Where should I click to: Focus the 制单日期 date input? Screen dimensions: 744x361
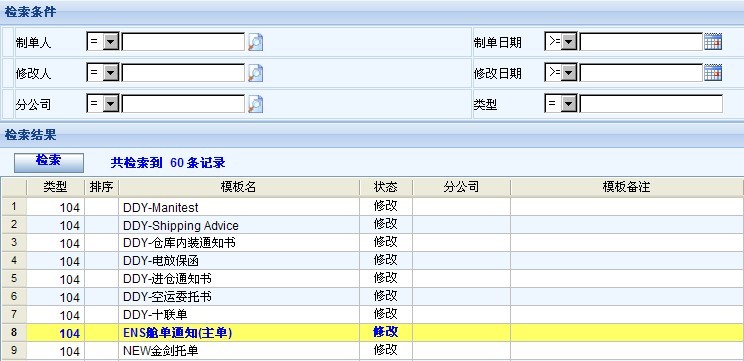641,42
